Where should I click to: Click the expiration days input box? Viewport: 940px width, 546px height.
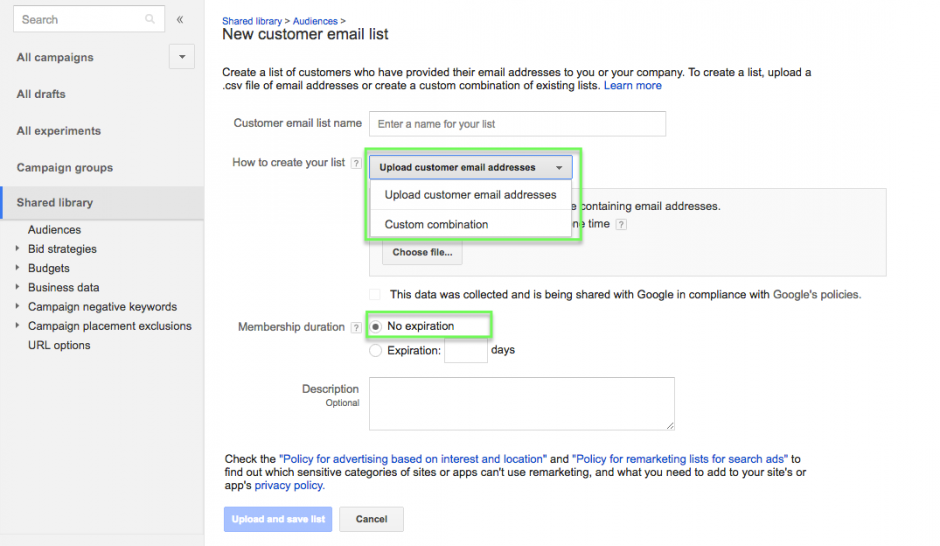pos(466,351)
